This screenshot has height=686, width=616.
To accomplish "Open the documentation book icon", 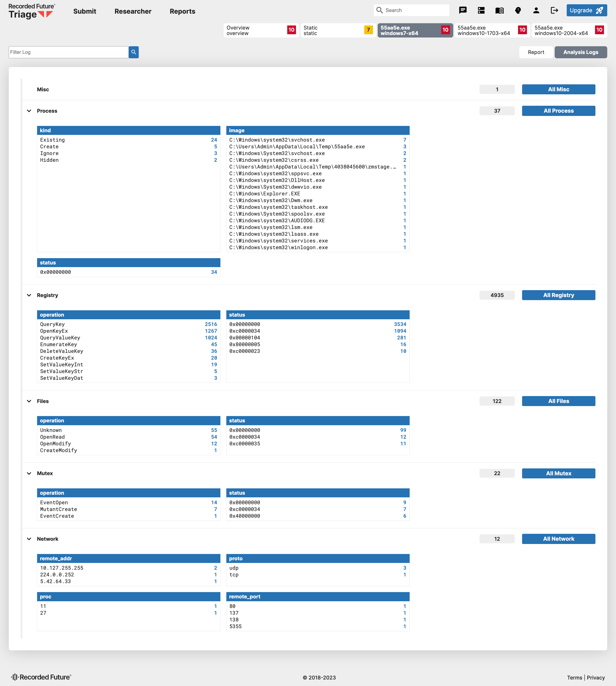I will pyautogui.click(x=499, y=10).
